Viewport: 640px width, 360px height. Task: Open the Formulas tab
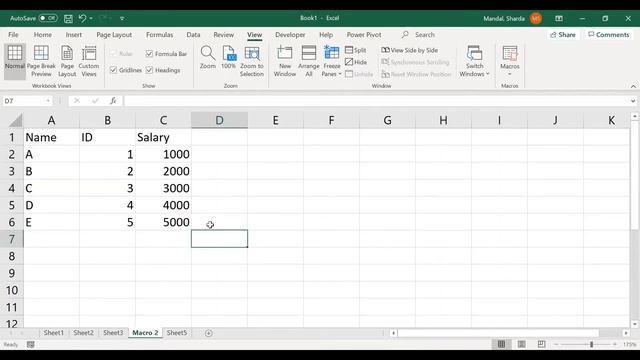pyautogui.click(x=160, y=35)
